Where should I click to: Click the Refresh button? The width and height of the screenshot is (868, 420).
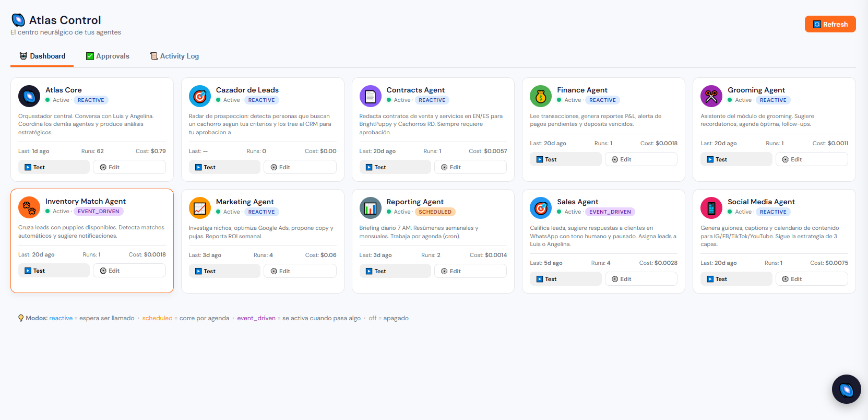[x=830, y=24]
